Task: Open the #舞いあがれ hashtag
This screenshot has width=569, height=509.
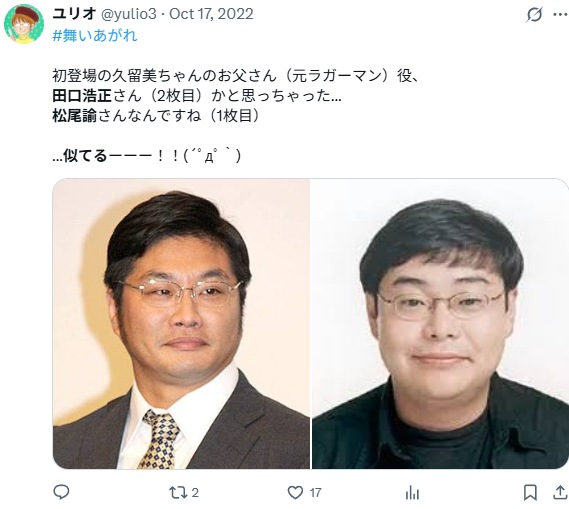Action: (95, 36)
